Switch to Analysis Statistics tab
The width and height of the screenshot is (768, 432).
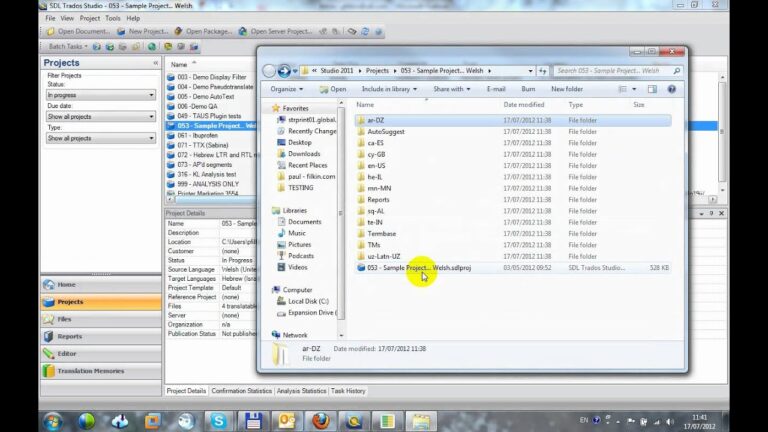[x=301, y=391]
